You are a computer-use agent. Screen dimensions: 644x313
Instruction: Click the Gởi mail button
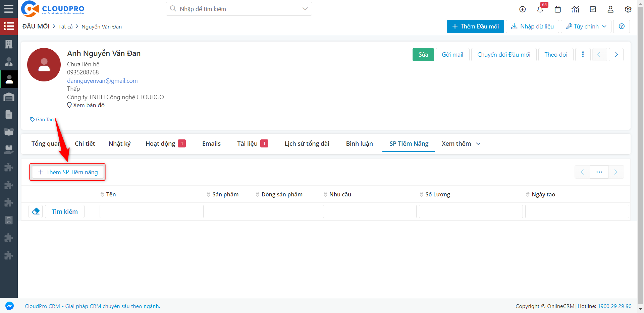tap(452, 55)
